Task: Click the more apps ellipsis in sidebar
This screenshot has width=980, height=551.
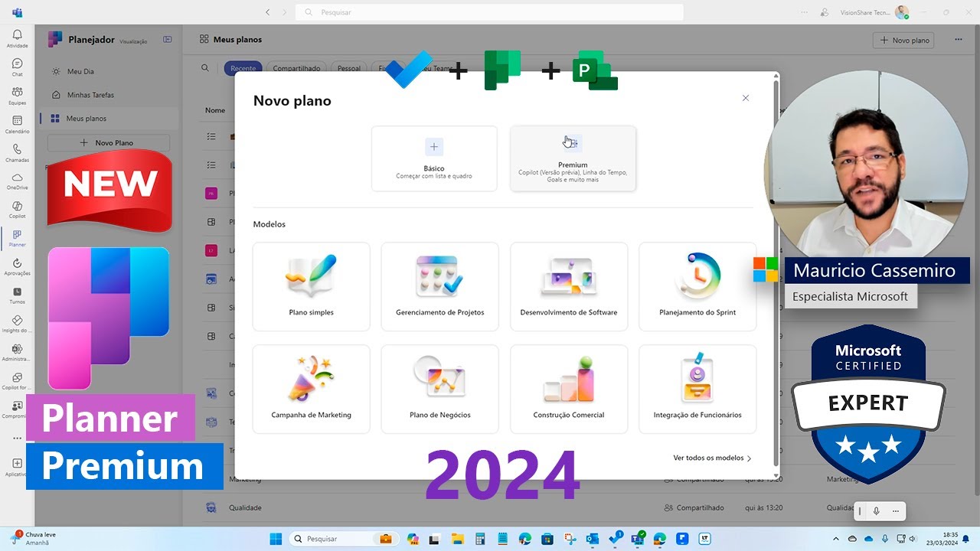Action: point(17,439)
